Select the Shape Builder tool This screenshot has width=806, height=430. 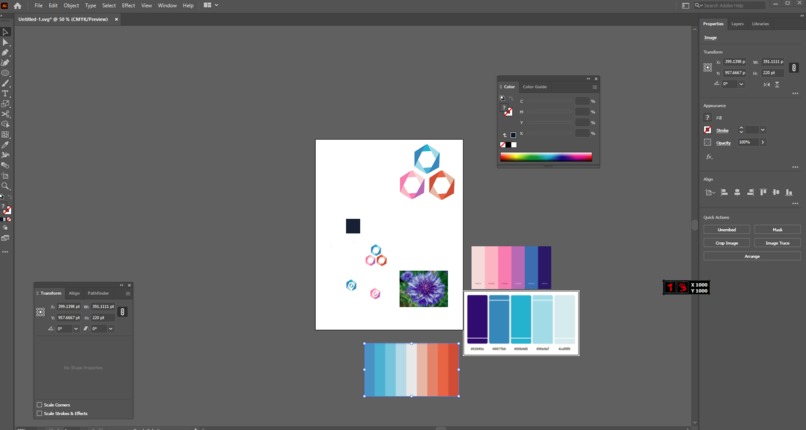6,124
